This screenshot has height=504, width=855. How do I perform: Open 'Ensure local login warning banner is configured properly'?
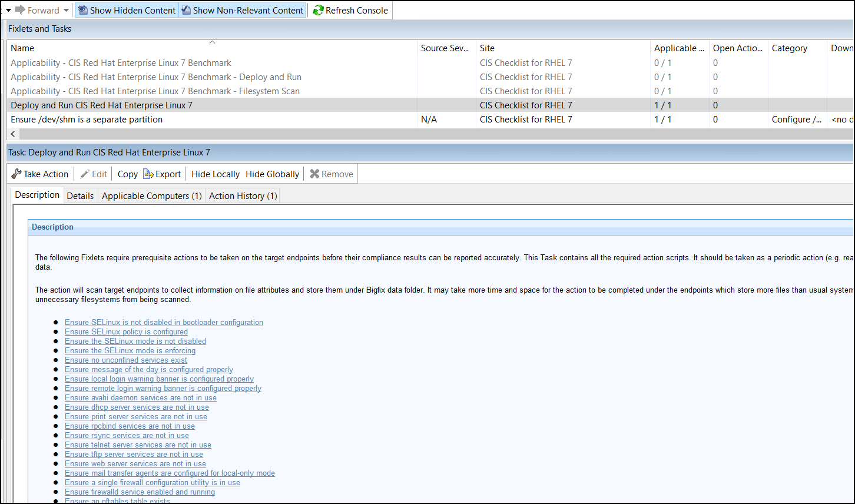(x=159, y=379)
